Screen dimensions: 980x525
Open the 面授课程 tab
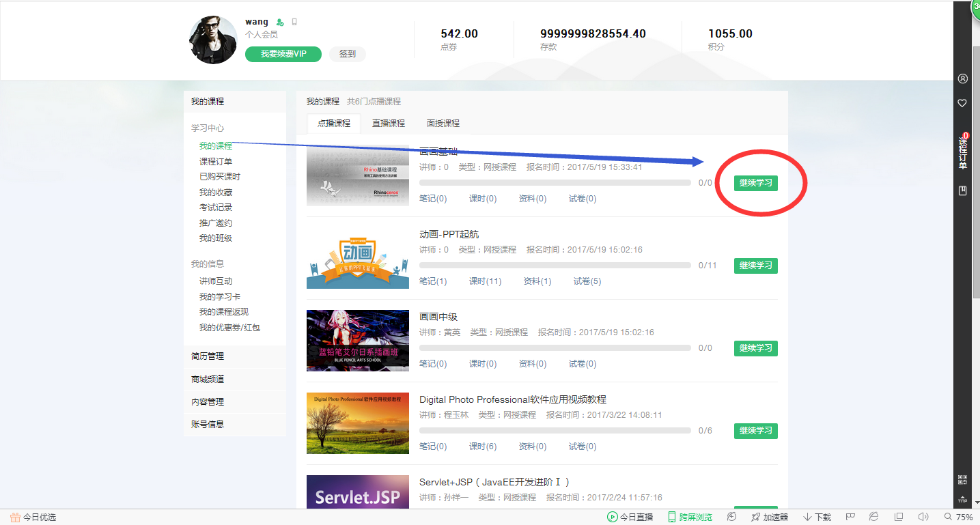click(443, 124)
